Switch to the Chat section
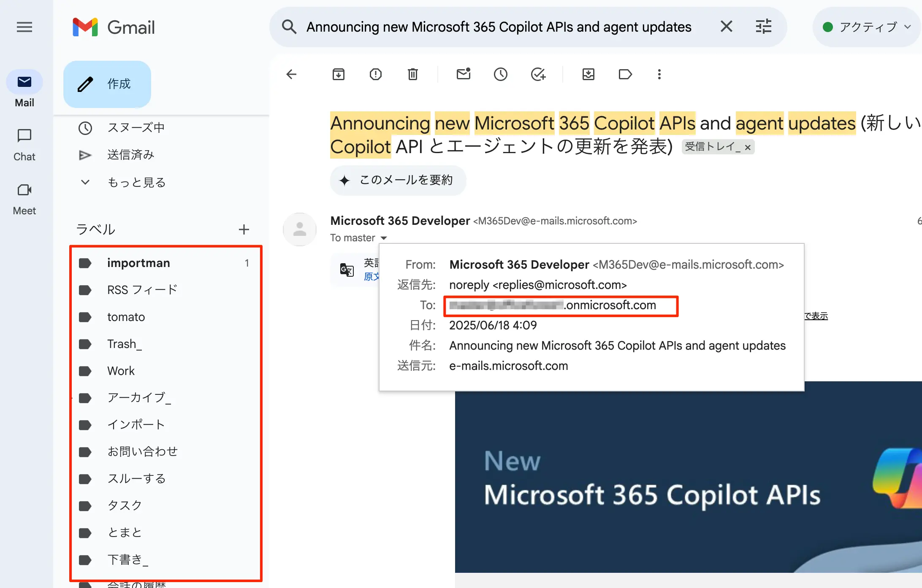Screen dimensions: 922x588 click(x=24, y=145)
